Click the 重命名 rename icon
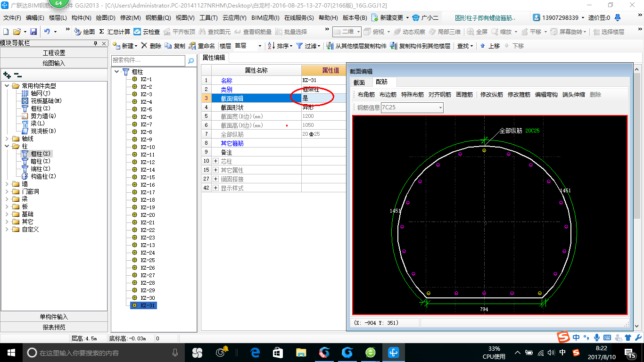 192,46
